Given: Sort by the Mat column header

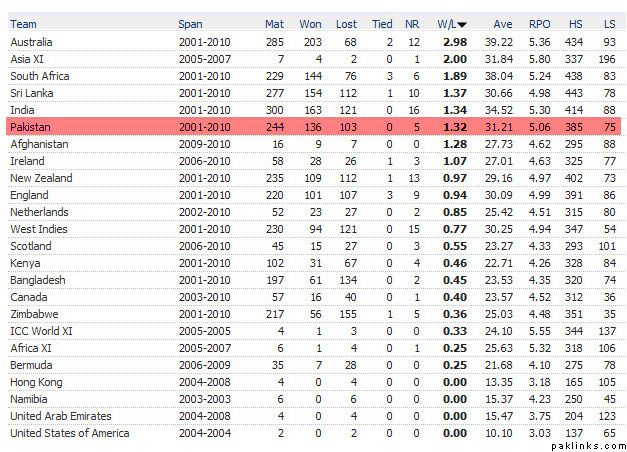Looking at the screenshot, I should point(274,24).
